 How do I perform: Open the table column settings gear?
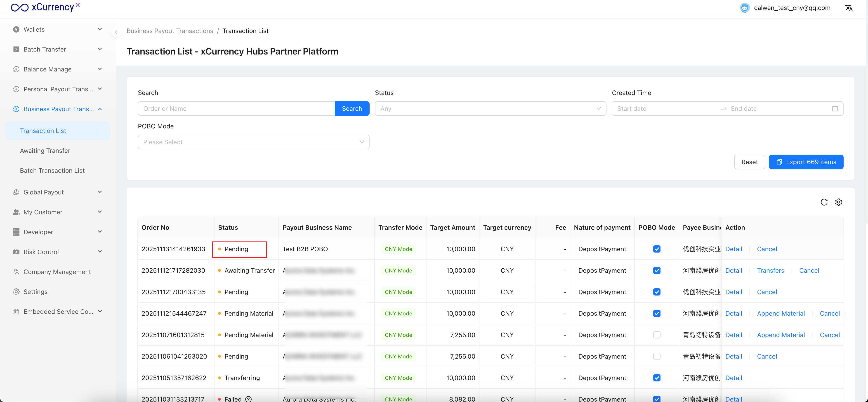[x=838, y=202]
